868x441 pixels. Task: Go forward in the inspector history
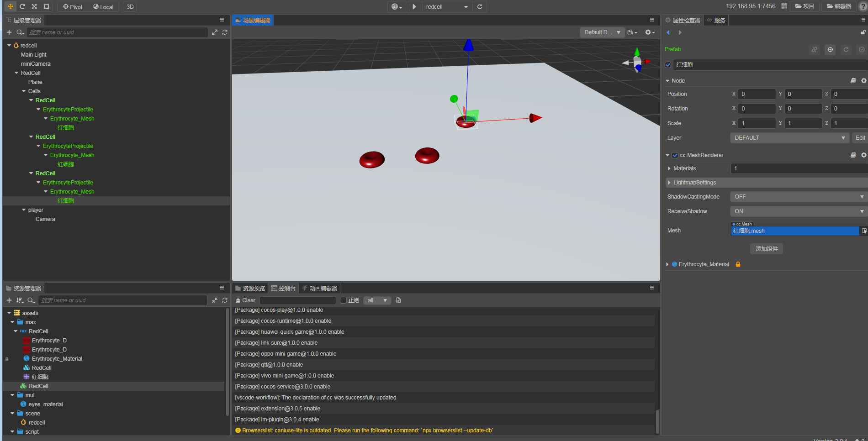680,32
